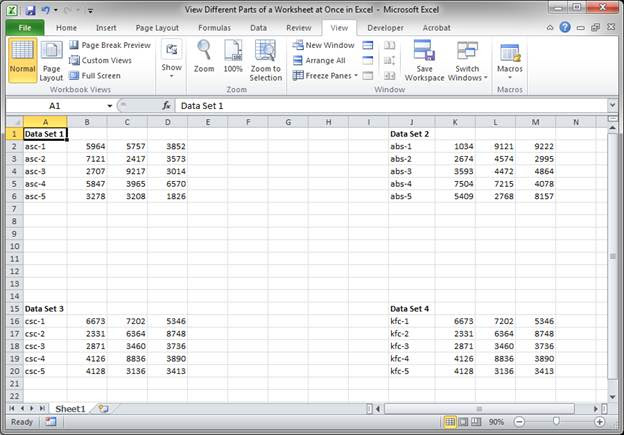Click the Hide window icon
Viewport: 624px width, 435px height.
pyautogui.click(x=368, y=60)
